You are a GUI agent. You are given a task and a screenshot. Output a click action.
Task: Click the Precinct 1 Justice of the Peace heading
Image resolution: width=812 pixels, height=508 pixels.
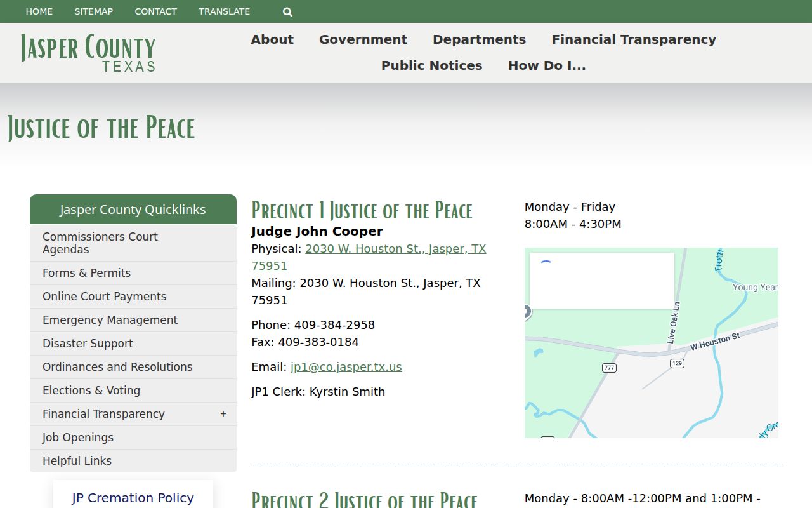click(x=362, y=210)
